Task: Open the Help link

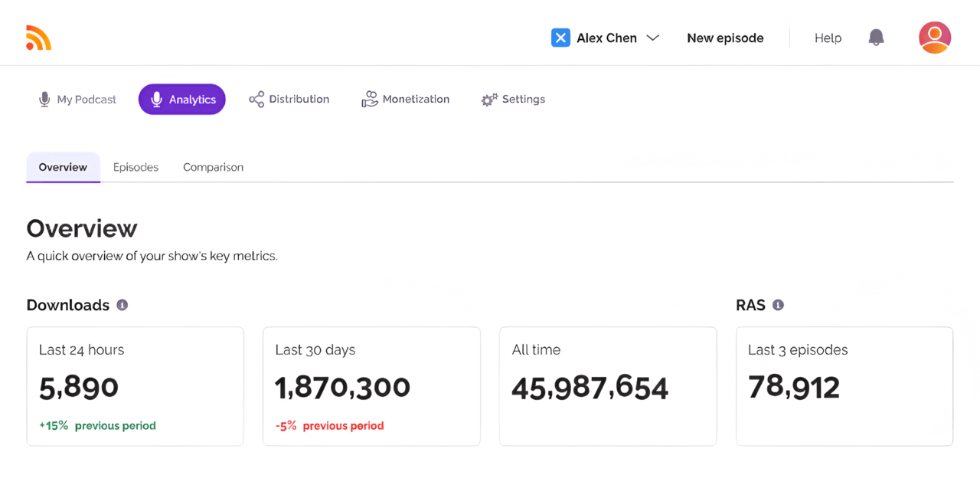Action: (828, 38)
